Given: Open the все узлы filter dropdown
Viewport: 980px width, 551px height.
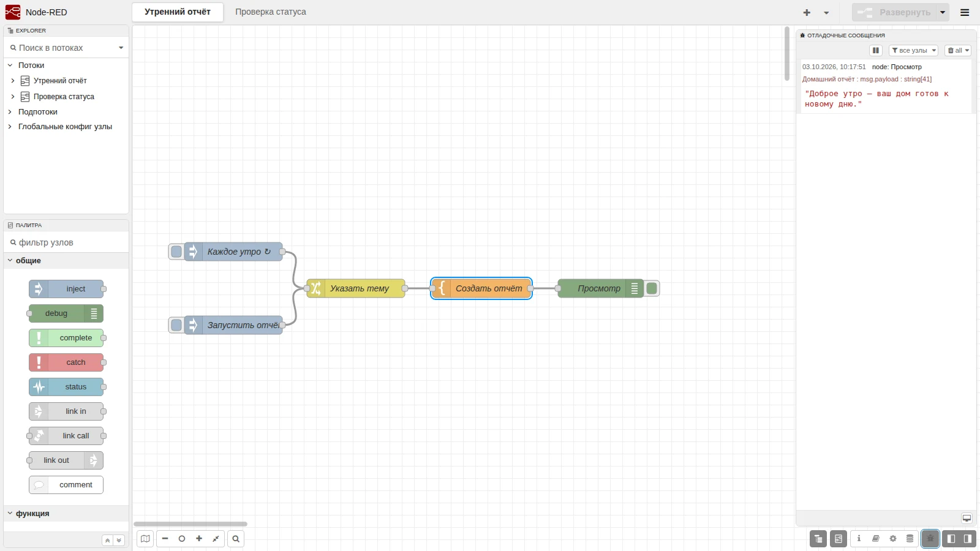Looking at the screenshot, I should click(913, 50).
